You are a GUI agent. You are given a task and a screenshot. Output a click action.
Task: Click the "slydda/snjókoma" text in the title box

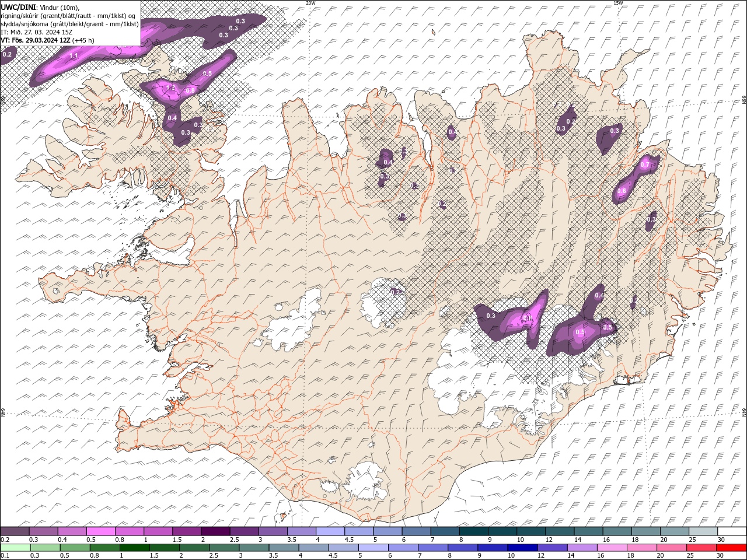tap(25, 24)
